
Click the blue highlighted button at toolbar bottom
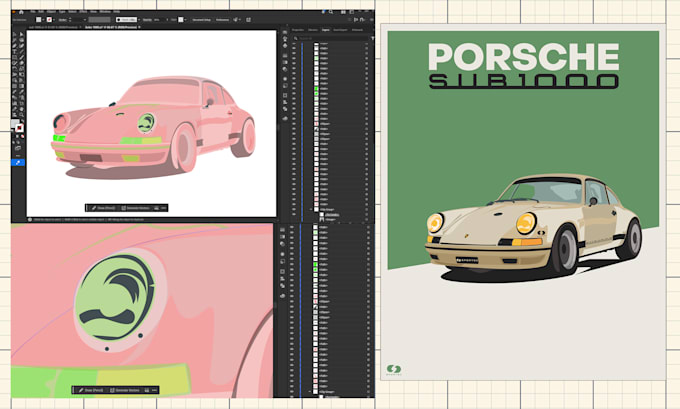[x=18, y=163]
